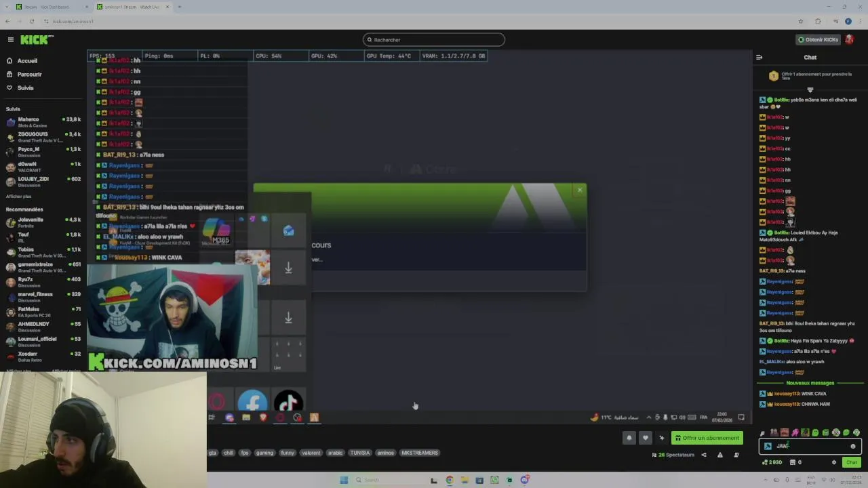Select the gaming tag
This screenshot has width=868, height=488.
click(x=264, y=453)
